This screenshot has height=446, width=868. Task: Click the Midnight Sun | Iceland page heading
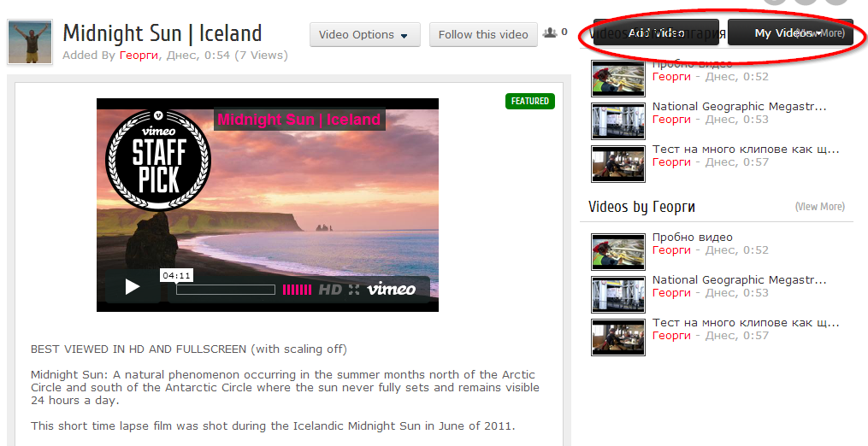162,33
